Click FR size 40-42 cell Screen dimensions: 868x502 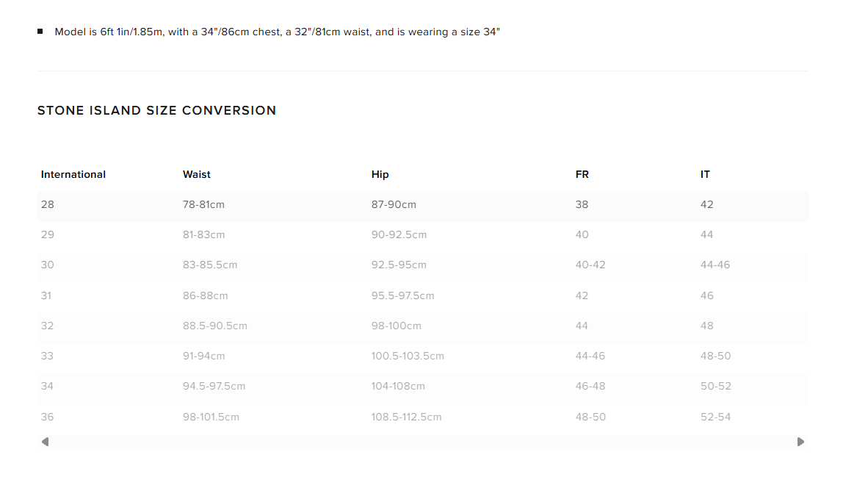(x=590, y=265)
